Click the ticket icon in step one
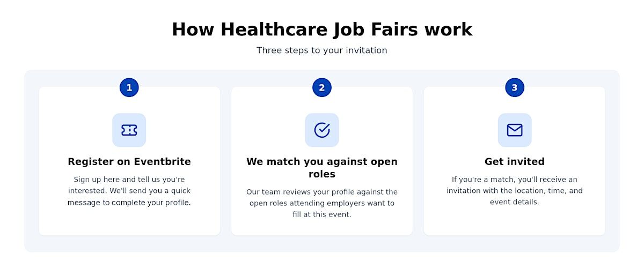 tap(129, 130)
